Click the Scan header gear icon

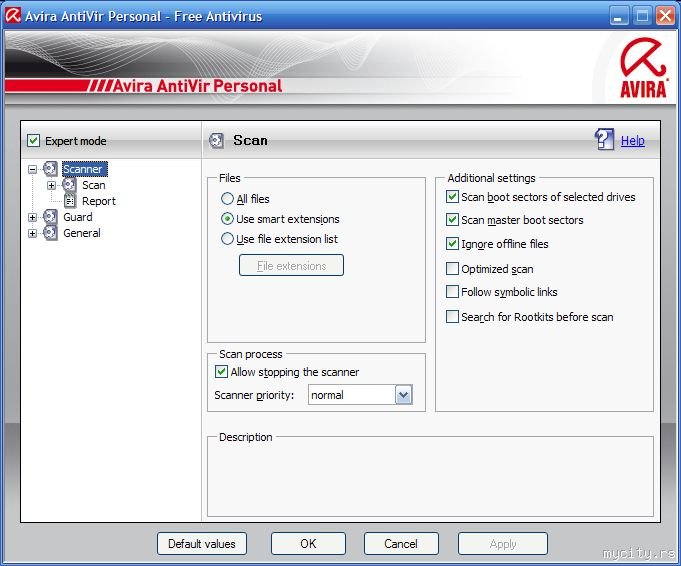(x=216, y=140)
